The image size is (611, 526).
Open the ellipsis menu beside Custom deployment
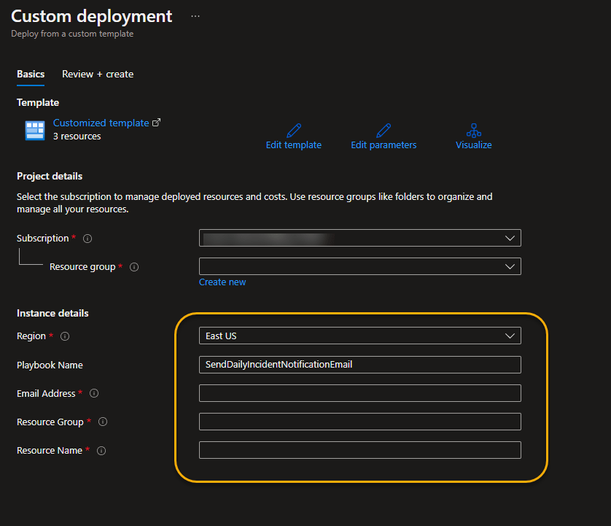coord(195,17)
